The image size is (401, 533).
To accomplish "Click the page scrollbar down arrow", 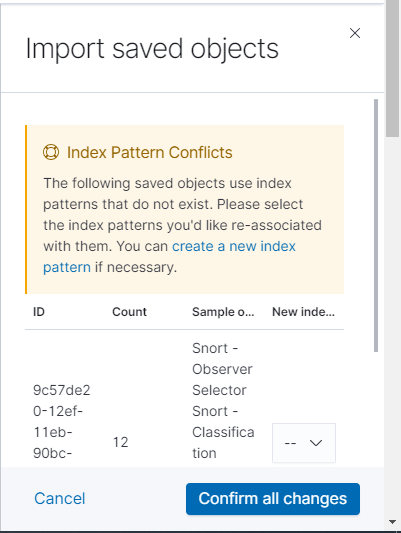I will [x=393, y=522].
